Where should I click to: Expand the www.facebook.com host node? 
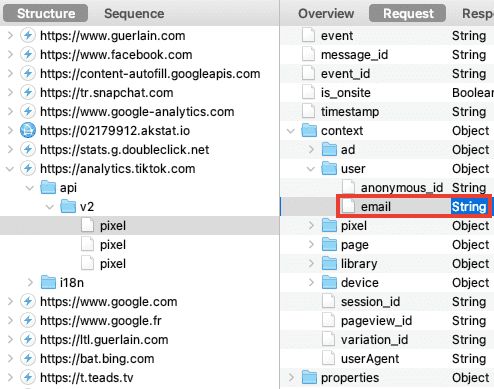point(10,54)
